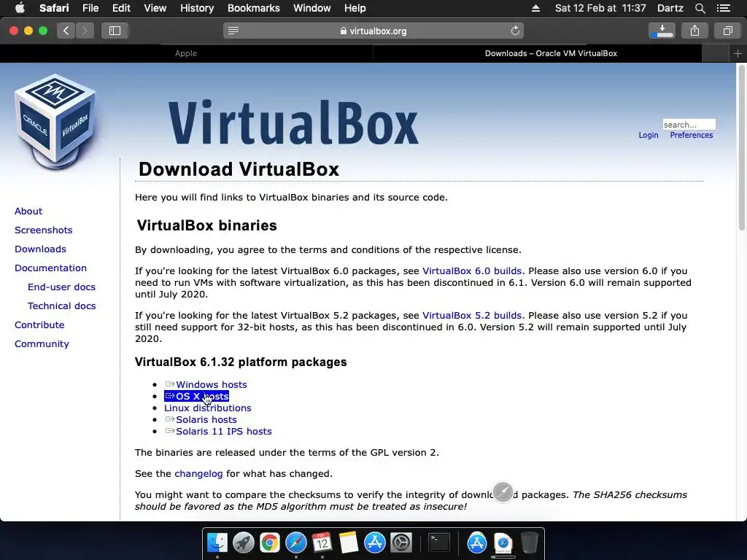Click the Safari forward navigation arrow
This screenshot has height=560, width=747.
(x=85, y=31)
